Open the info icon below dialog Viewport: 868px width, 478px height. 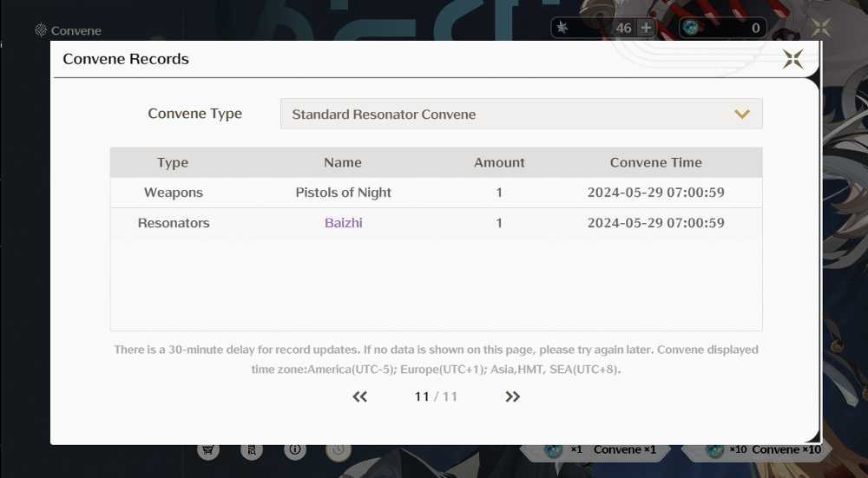click(294, 449)
